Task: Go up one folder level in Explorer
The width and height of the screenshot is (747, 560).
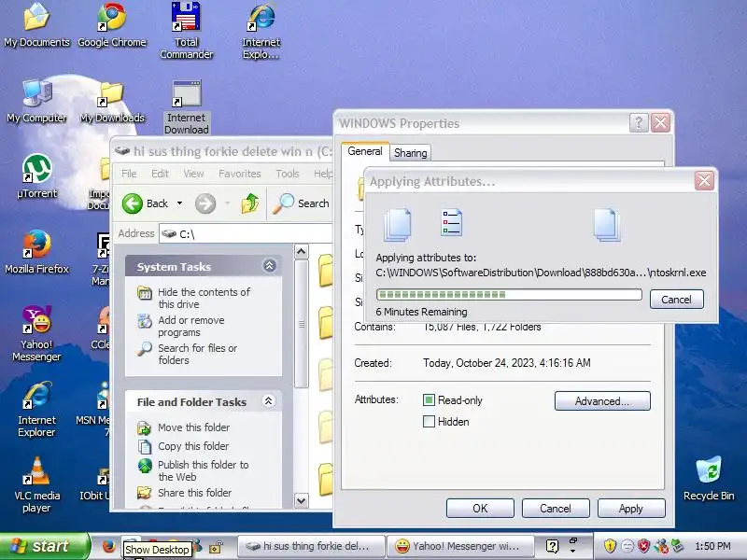Action: 250,203
